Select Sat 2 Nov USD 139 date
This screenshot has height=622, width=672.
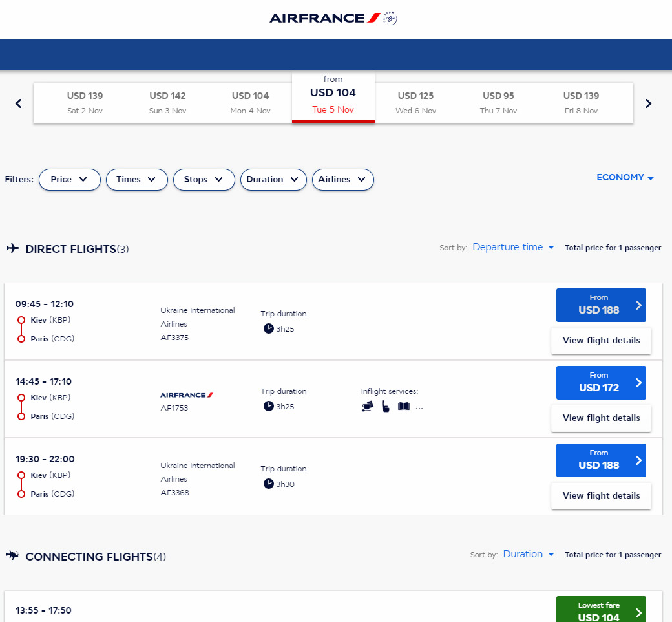(85, 103)
